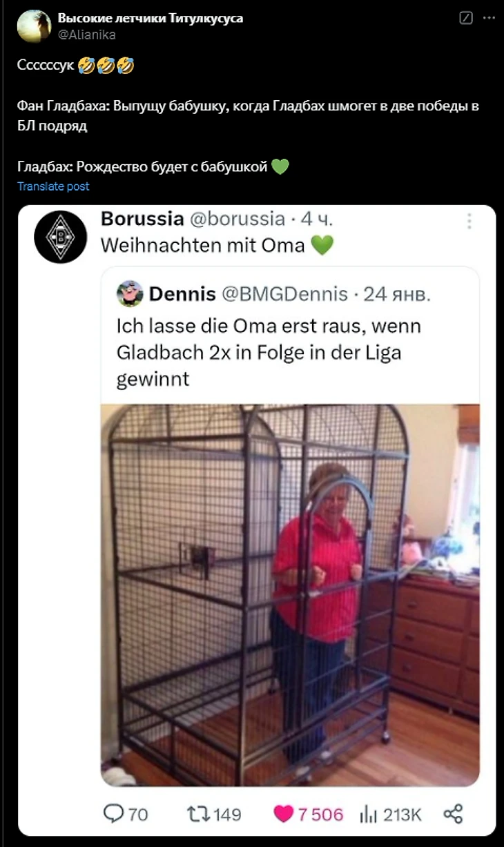Open quoted tweet text by Dennis

point(269,352)
